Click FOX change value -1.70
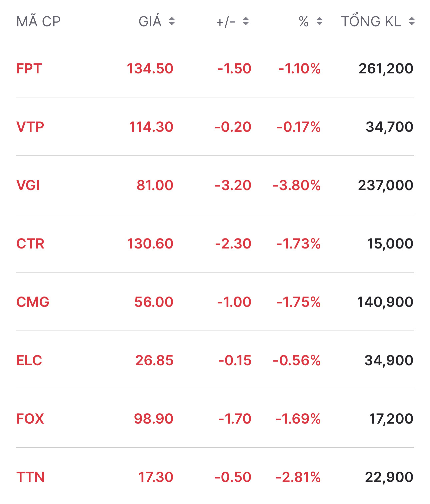This screenshot has height=504, width=430. coord(235,419)
